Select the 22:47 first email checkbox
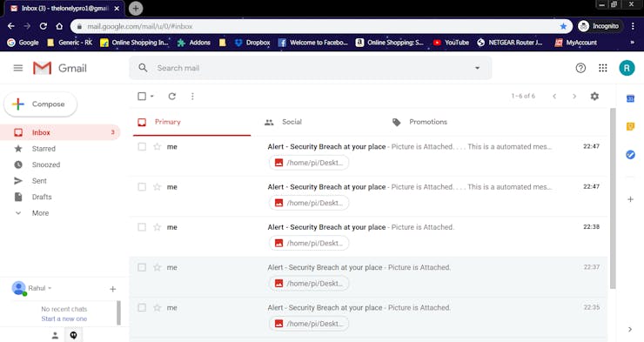 click(x=142, y=146)
